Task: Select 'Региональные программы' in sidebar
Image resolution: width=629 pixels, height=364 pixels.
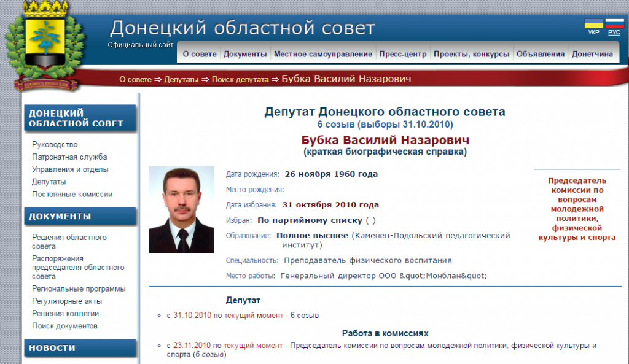Action: [79, 288]
